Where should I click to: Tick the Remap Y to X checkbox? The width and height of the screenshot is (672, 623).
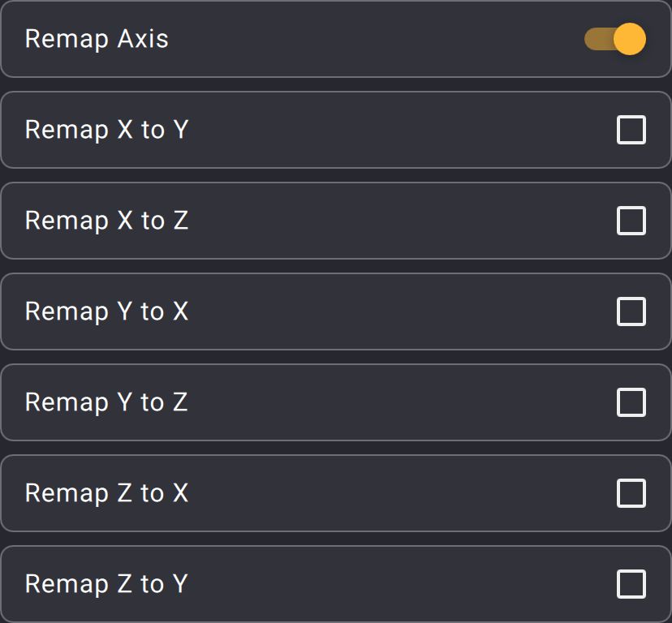(631, 311)
